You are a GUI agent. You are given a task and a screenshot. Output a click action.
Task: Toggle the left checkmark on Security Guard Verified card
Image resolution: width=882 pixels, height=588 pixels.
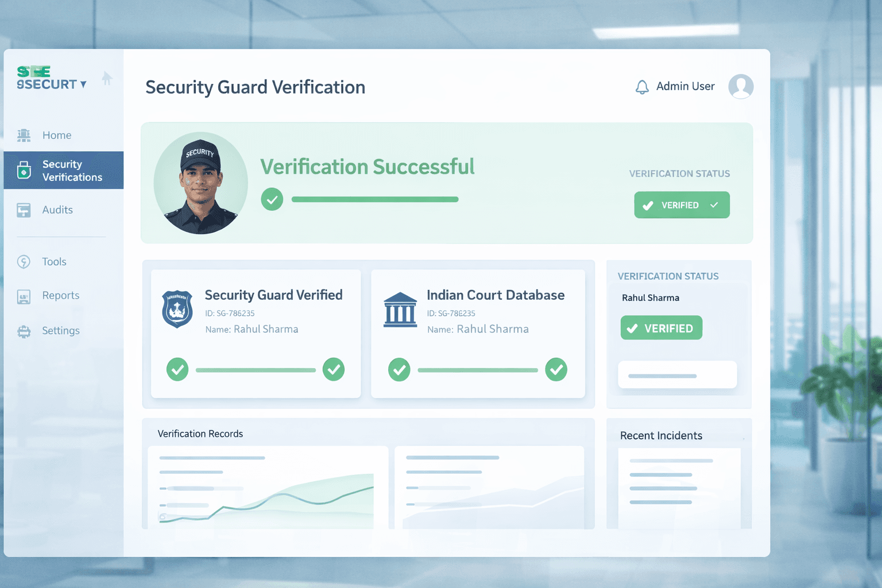[177, 370]
